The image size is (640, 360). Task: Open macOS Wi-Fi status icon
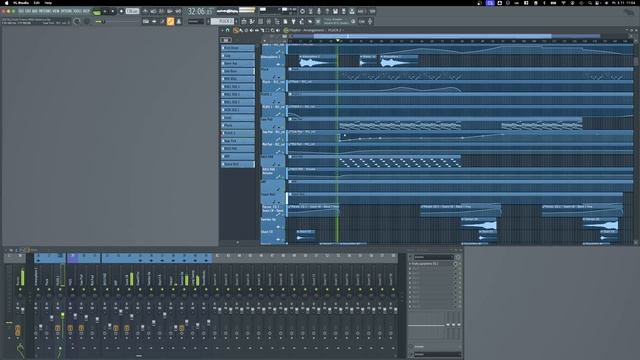tap(564, 3)
